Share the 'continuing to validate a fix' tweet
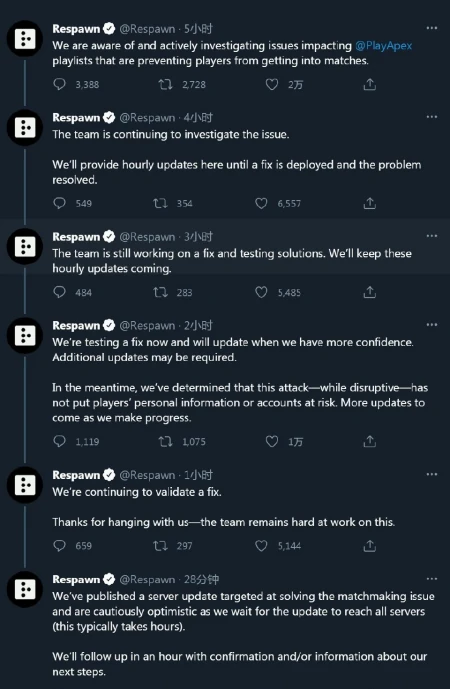The height and width of the screenshot is (689, 450). (x=370, y=546)
